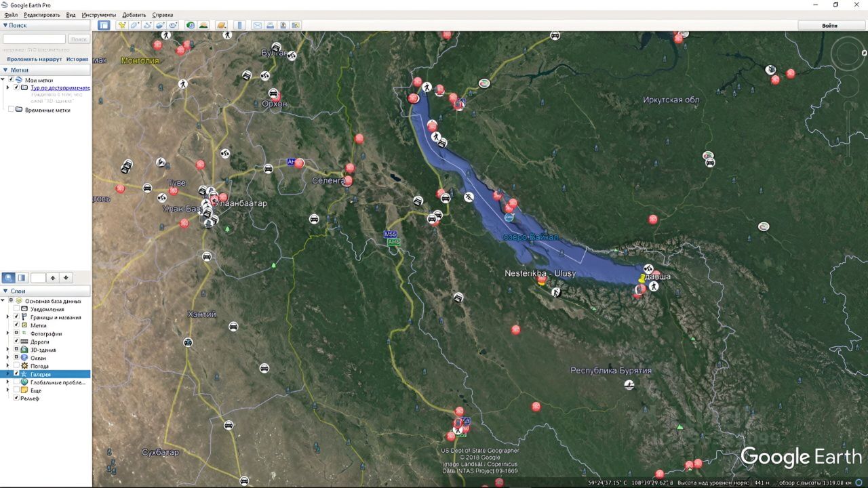Expand the 3D-здания layer node
This screenshot has height=488, width=868.
[8, 350]
